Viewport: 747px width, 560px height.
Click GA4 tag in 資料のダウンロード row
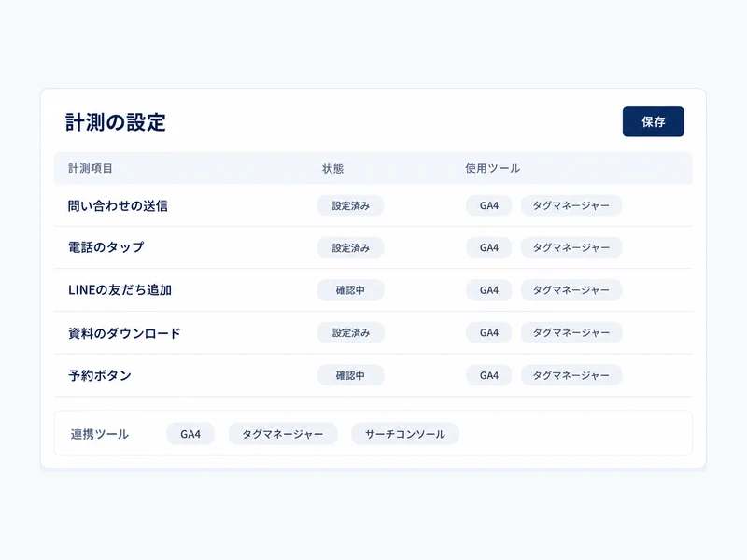pos(488,333)
